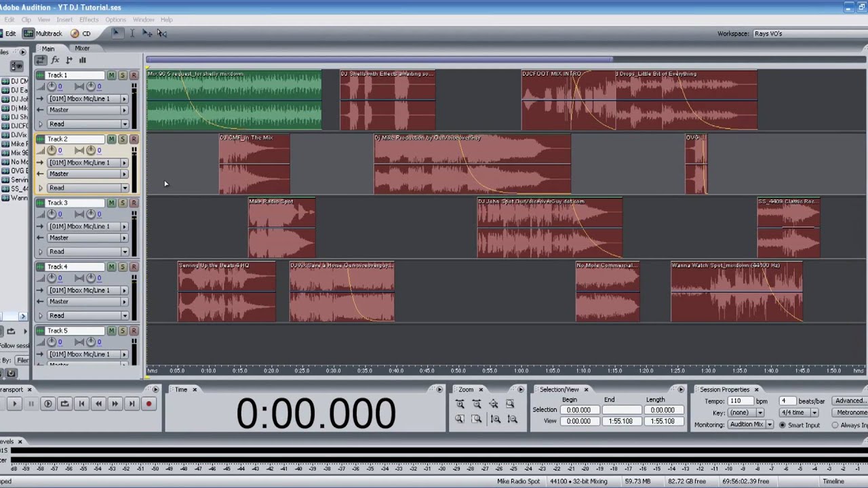Select the Scrub tool
The image size is (868, 488).
162,33
